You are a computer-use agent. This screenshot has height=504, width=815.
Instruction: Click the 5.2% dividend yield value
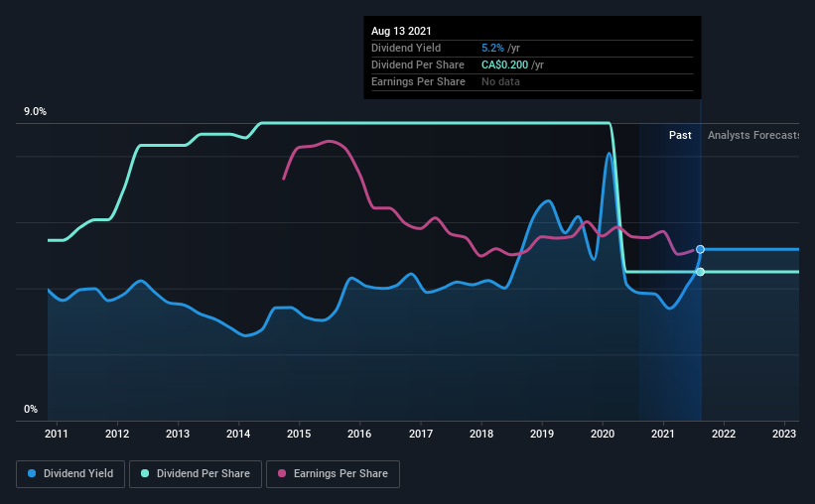(x=492, y=48)
